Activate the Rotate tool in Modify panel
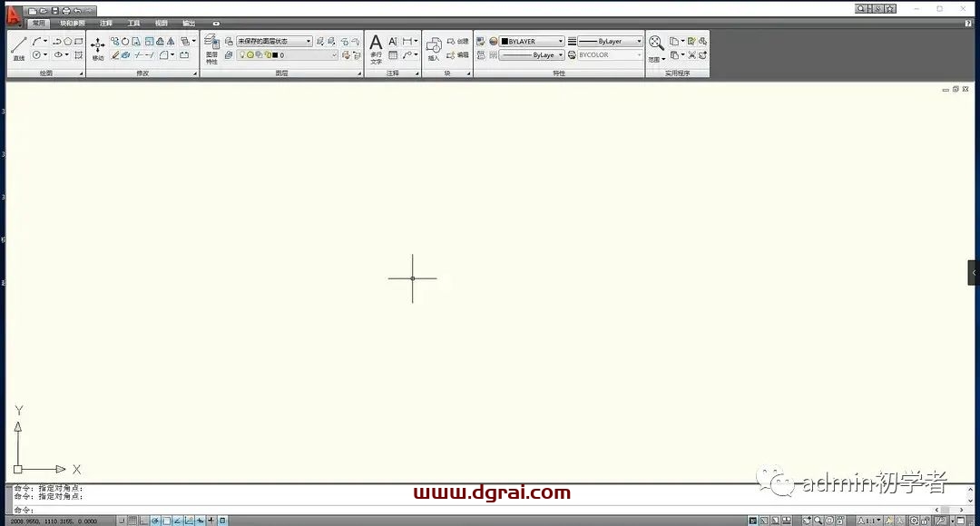Screen dimensions: 980x526 click(125, 41)
